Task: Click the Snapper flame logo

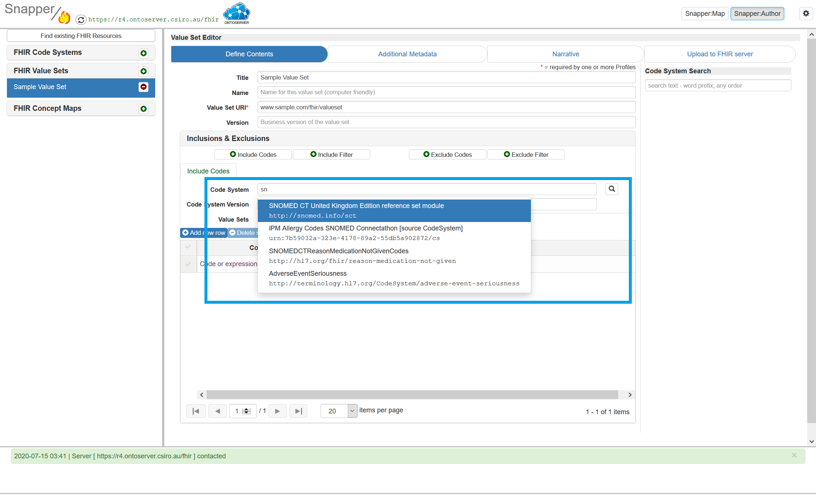Action: 64,17
